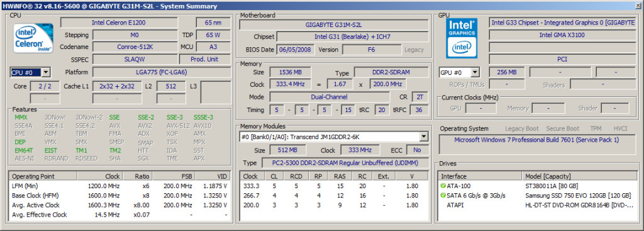The width and height of the screenshot is (644, 231).
Task: Click the Operating Point column header
Action: point(43,176)
